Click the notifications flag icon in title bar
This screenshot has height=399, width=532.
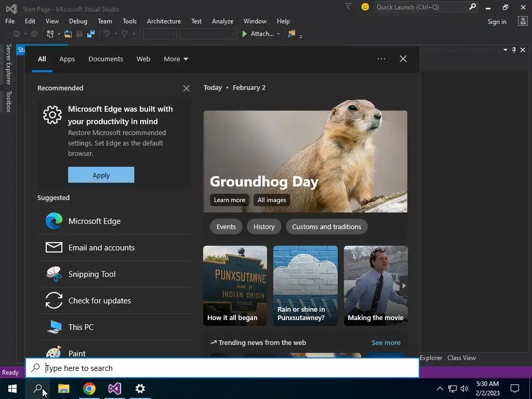click(x=348, y=6)
